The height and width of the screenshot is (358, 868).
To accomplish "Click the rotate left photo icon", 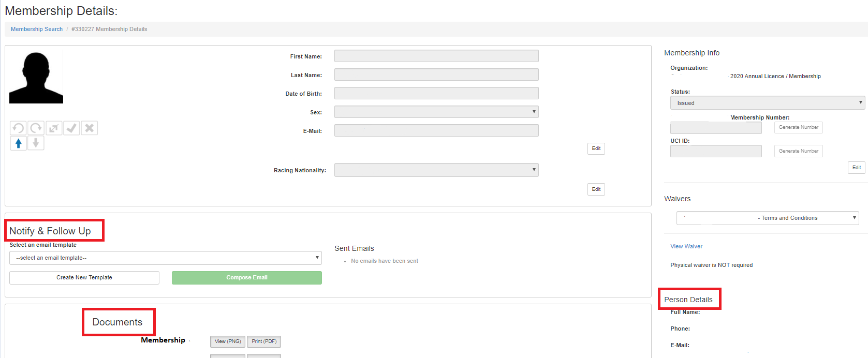I will (x=18, y=128).
